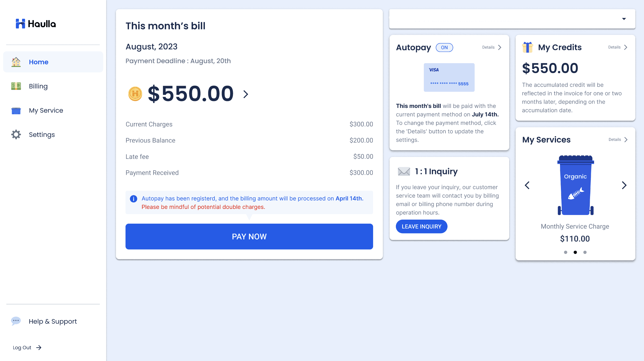644x361 pixels.
Task: Select the first services carousel dot
Action: pyautogui.click(x=566, y=252)
